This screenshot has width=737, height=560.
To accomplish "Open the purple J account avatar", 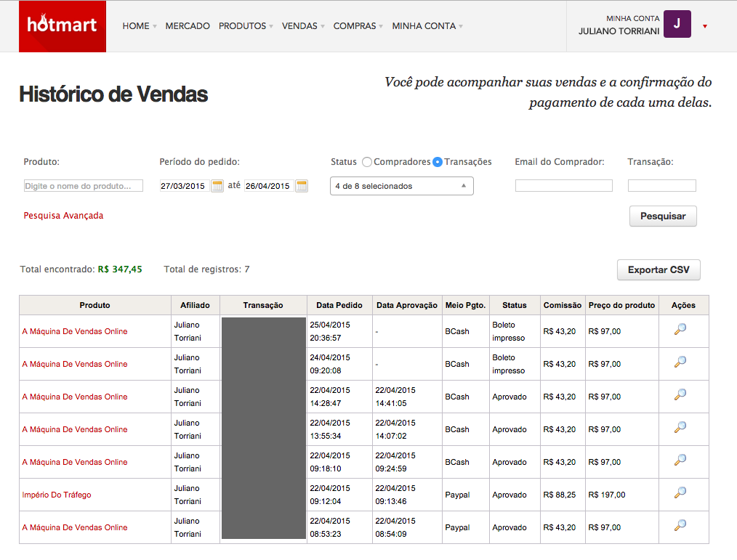I will click(677, 24).
